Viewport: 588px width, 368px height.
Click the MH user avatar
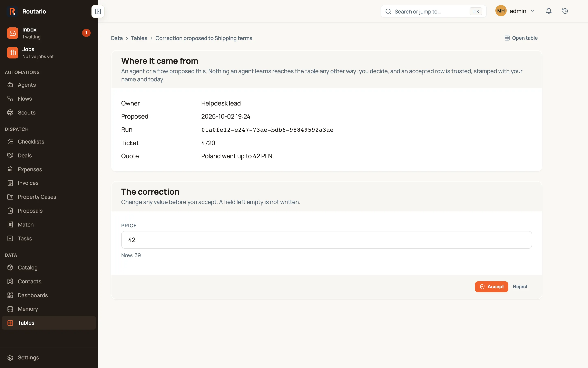[501, 11]
